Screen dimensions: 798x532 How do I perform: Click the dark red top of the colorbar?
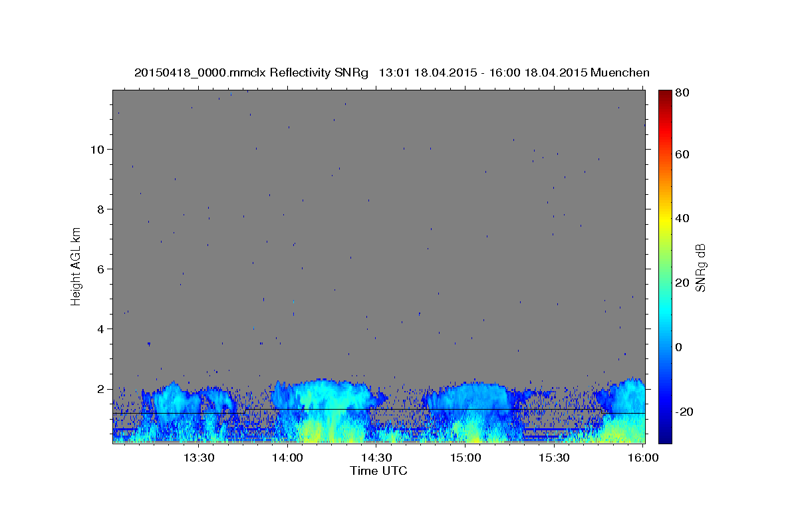click(665, 95)
